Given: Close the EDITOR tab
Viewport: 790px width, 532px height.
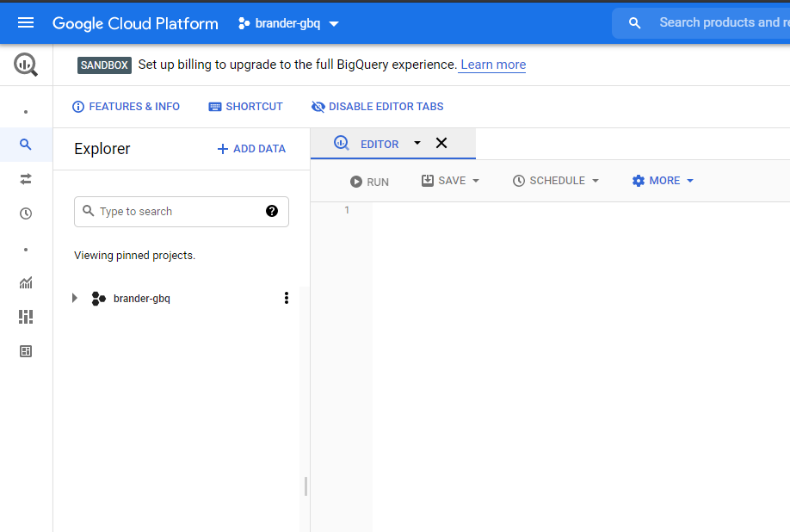Looking at the screenshot, I should click(441, 143).
